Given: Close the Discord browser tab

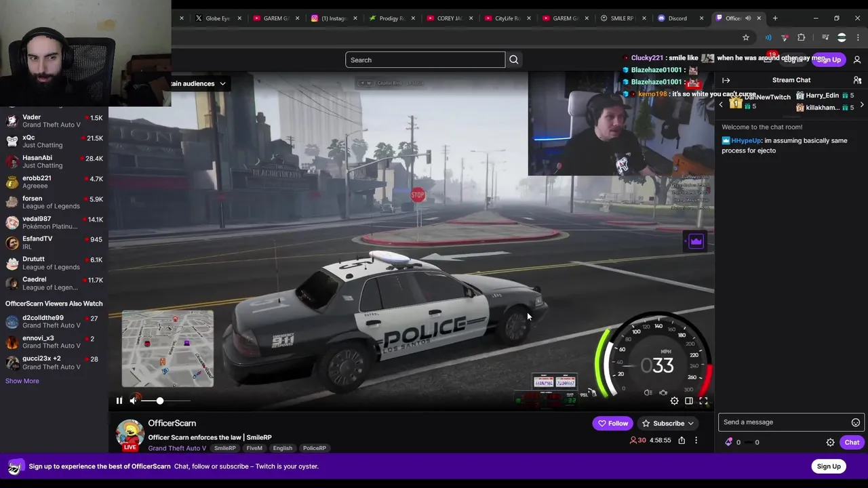Looking at the screenshot, I should (x=701, y=18).
